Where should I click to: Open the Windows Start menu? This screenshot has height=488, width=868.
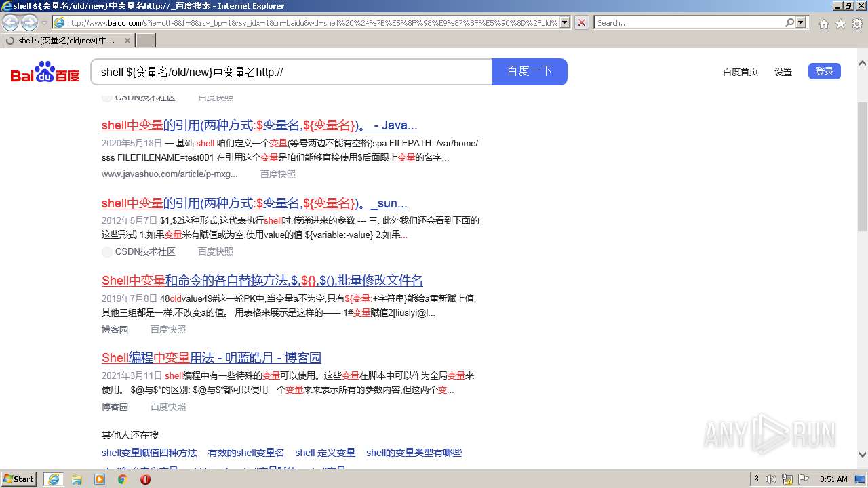click(x=19, y=479)
